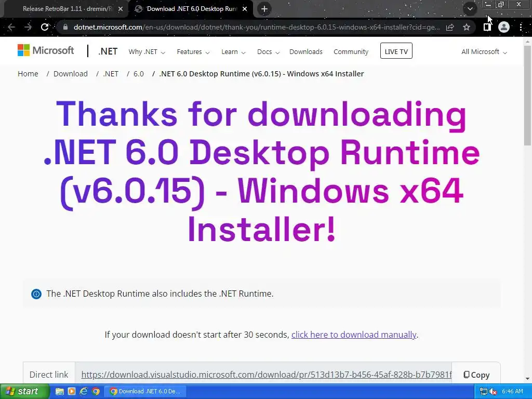Expand the Features menu
Viewport: 532px width, 399px height.
click(193, 52)
